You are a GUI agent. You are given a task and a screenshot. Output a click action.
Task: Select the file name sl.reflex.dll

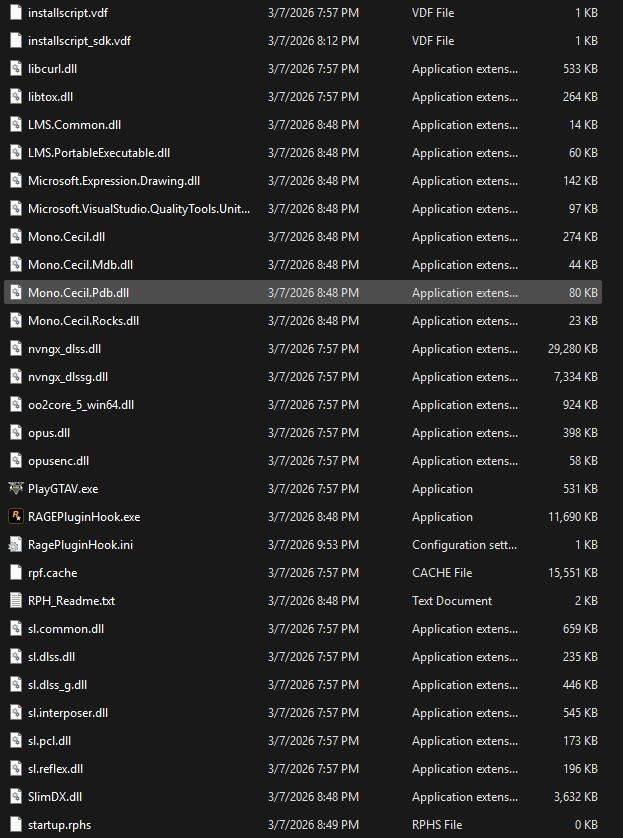(55, 769)
